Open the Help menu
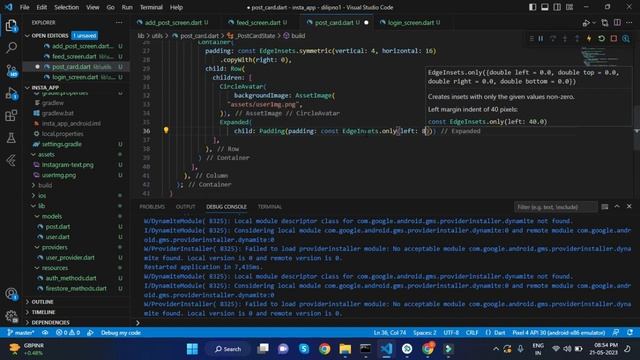 (x=176, y=7)
